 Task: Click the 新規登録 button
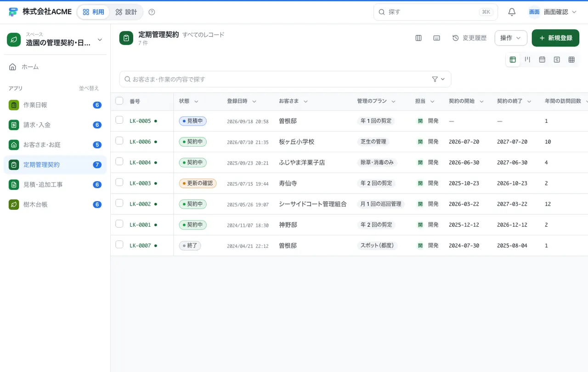click(555, 38)
